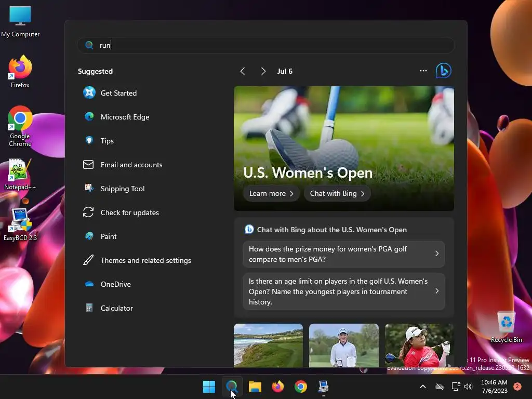
Task: Open EasyBCD taskbar icon
Action: [x=323, y=387]
